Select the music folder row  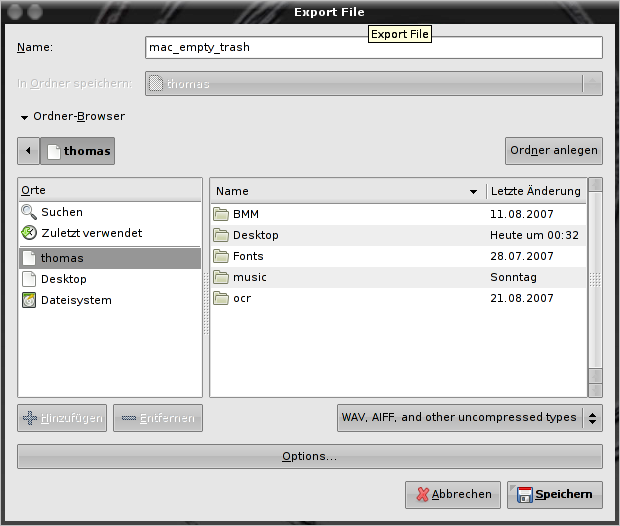tap(398, 277)
